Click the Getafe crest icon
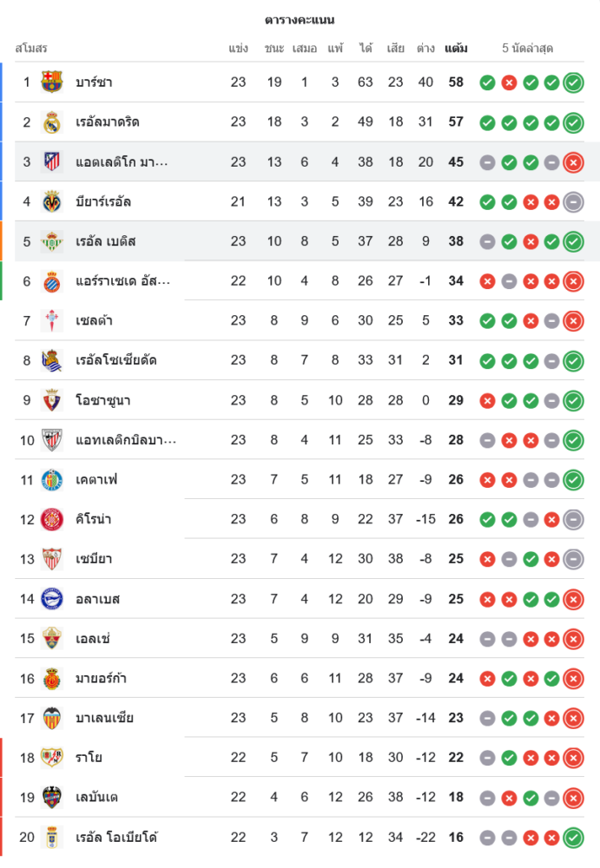The image size is (600, 868). [52, 479]
